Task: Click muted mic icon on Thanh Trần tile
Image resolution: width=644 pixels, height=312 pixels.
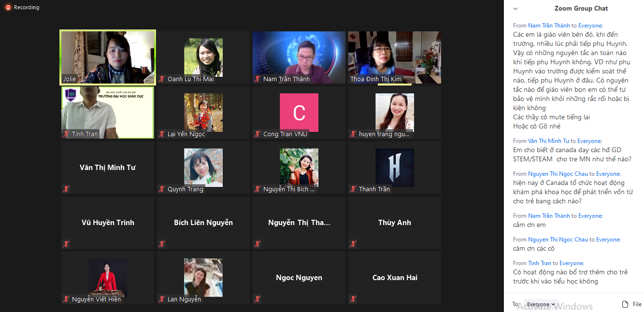Action: click(x=354, y=189)
